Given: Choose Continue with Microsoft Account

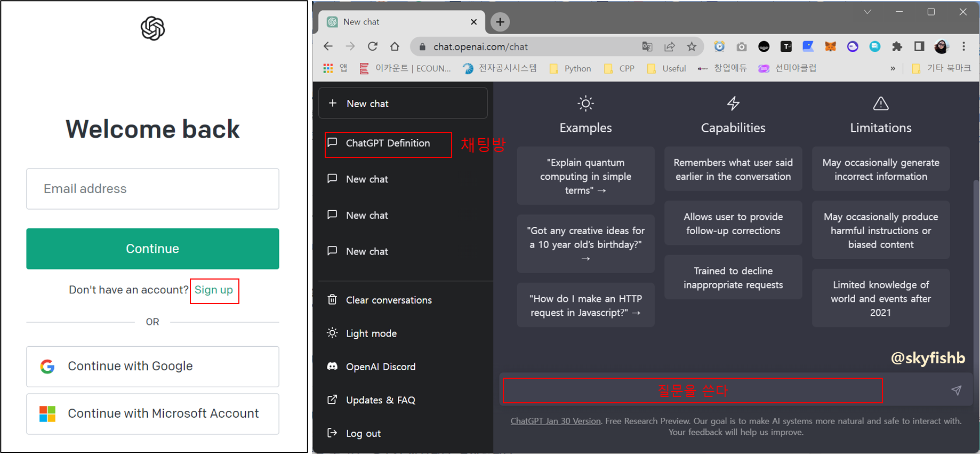Looking at the screenshot, I should tap(152, 413).
